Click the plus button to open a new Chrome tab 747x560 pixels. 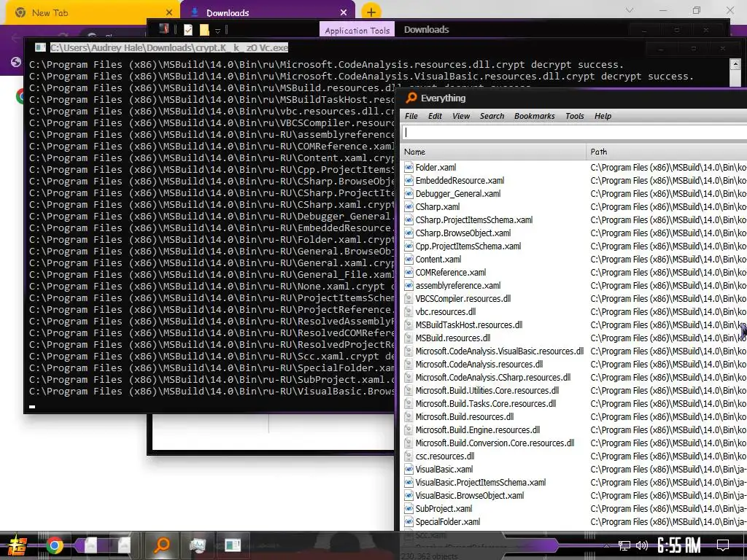[371, 12]
